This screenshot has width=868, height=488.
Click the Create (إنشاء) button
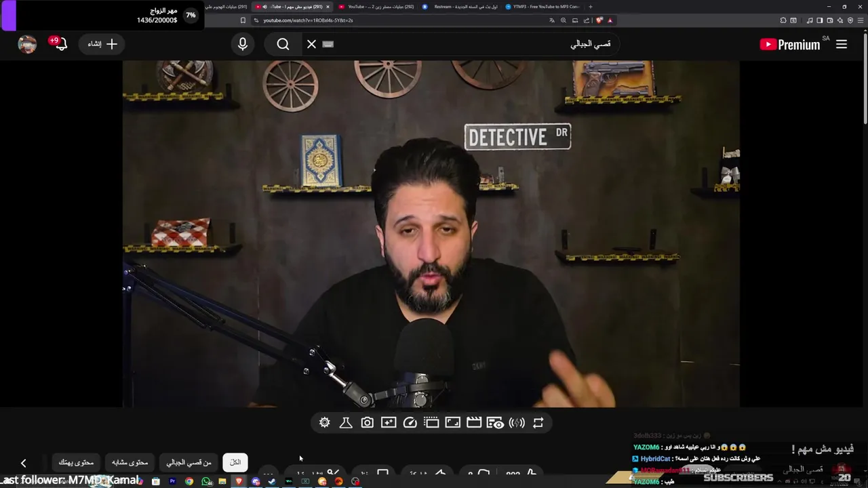tap(103, 44)
